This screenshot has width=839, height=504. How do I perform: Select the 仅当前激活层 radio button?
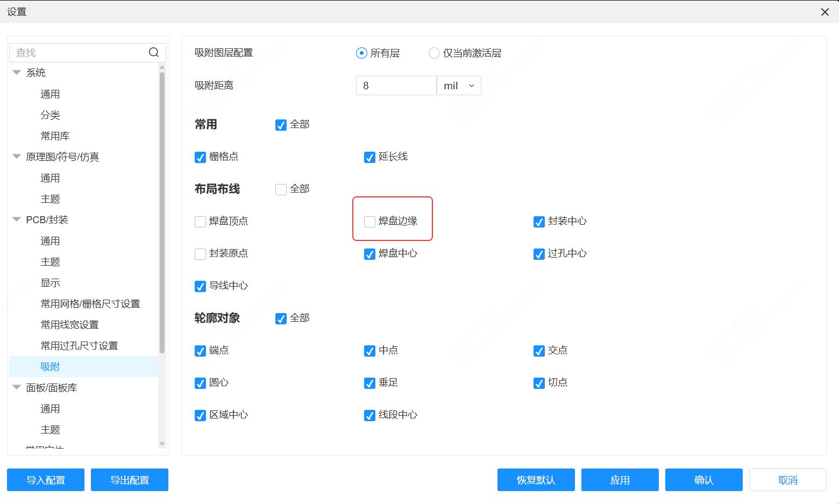(x=433, y=53)
